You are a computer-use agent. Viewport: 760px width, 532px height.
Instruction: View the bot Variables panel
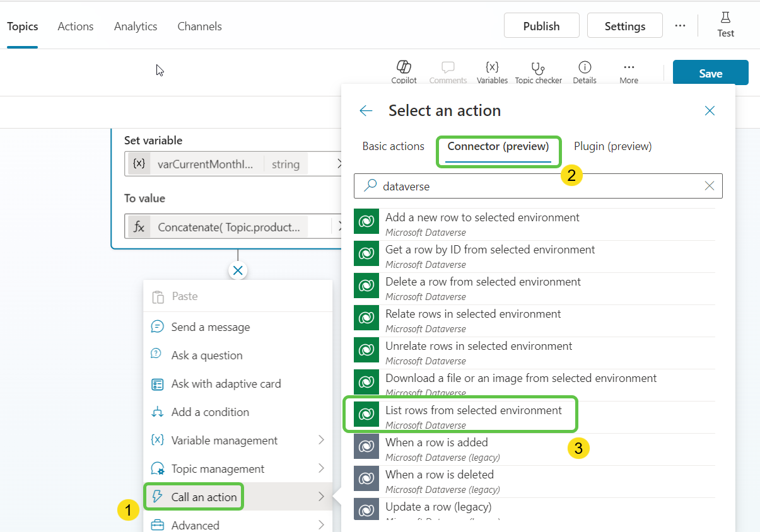492,71
